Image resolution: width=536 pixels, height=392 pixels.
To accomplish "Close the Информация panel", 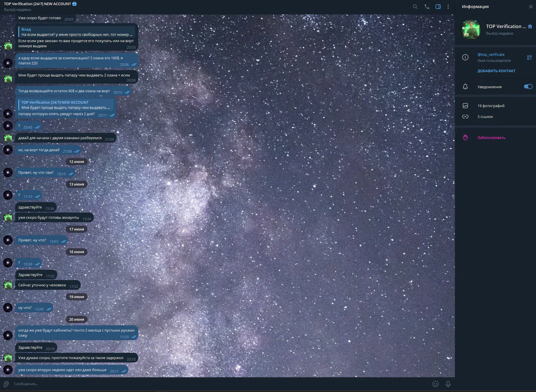I will [x=531, y=7].
